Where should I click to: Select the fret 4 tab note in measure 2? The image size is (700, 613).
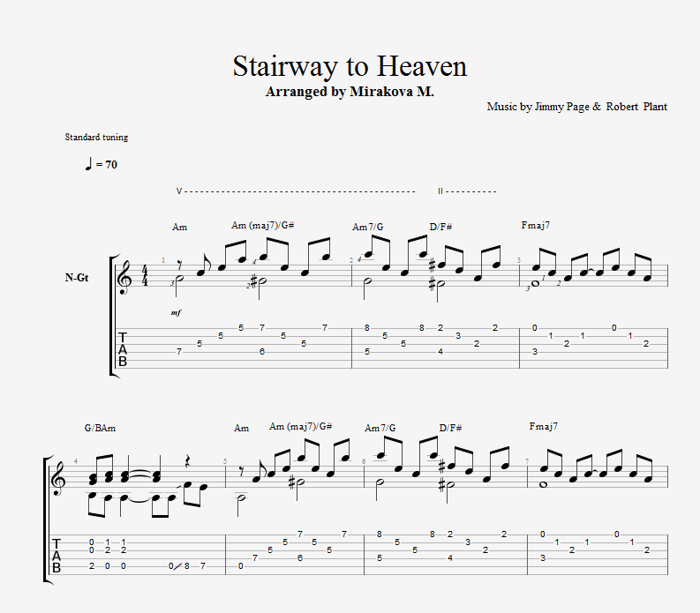click(440, 352)
